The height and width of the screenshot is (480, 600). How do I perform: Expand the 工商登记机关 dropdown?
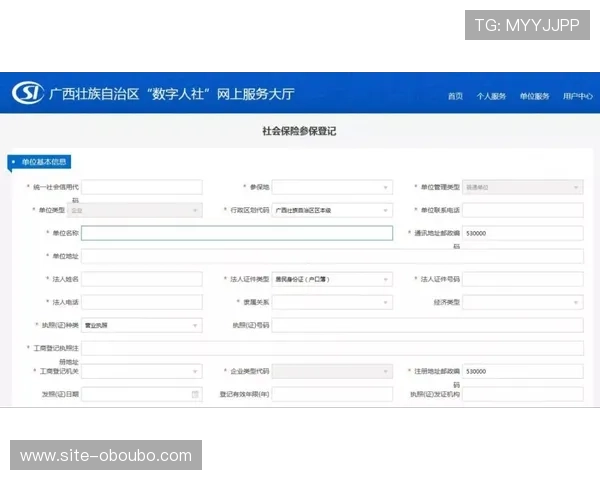(142, 371)
